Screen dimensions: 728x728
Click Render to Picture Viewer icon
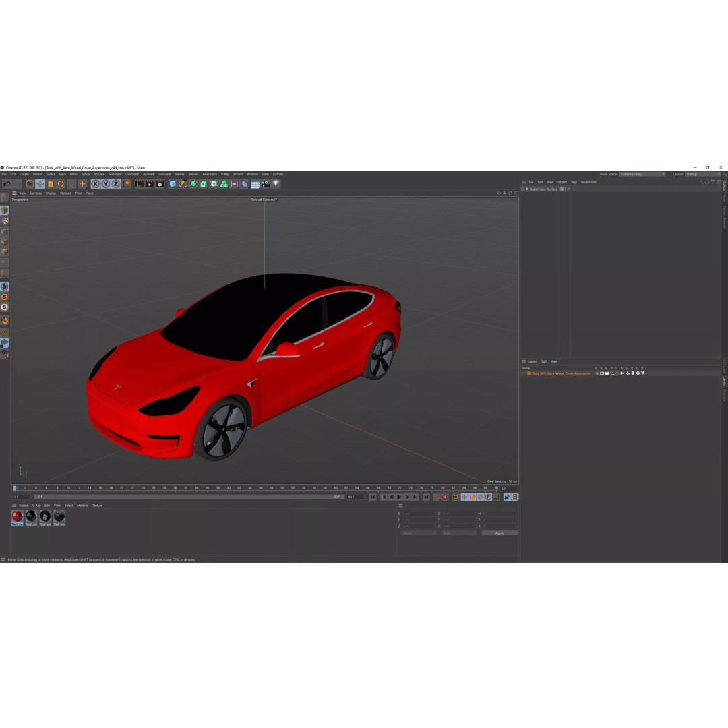149,184
